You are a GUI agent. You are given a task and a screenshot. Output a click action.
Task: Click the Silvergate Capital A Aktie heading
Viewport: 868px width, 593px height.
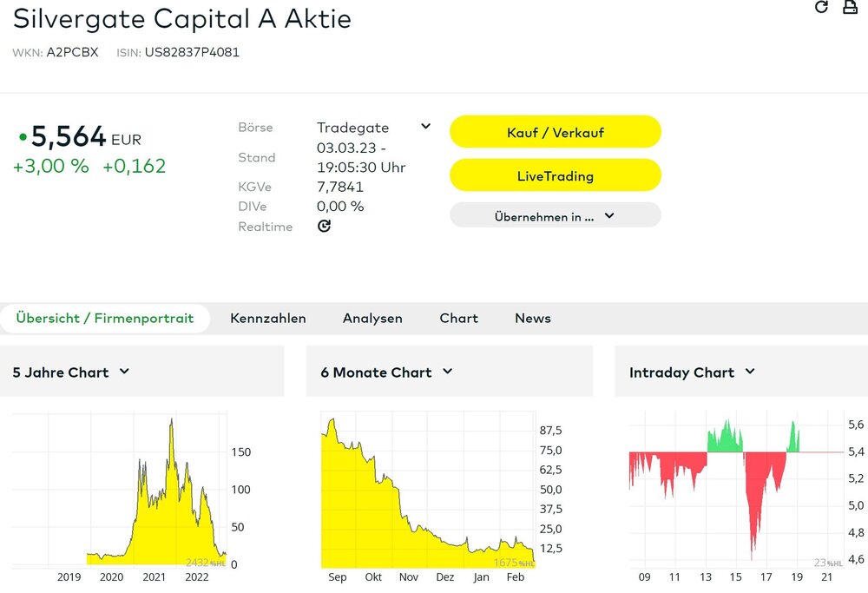pos(181,19)
